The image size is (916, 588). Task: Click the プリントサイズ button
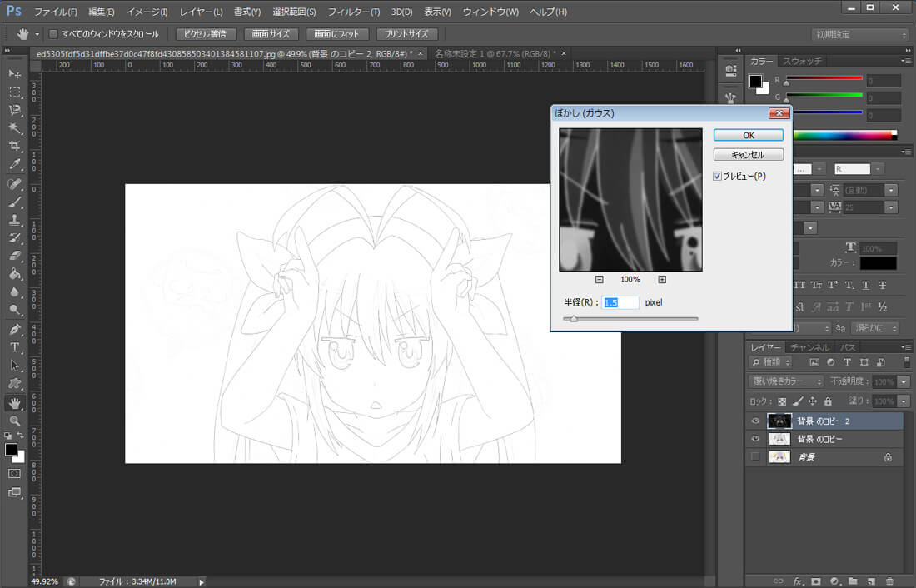[406, 34]
